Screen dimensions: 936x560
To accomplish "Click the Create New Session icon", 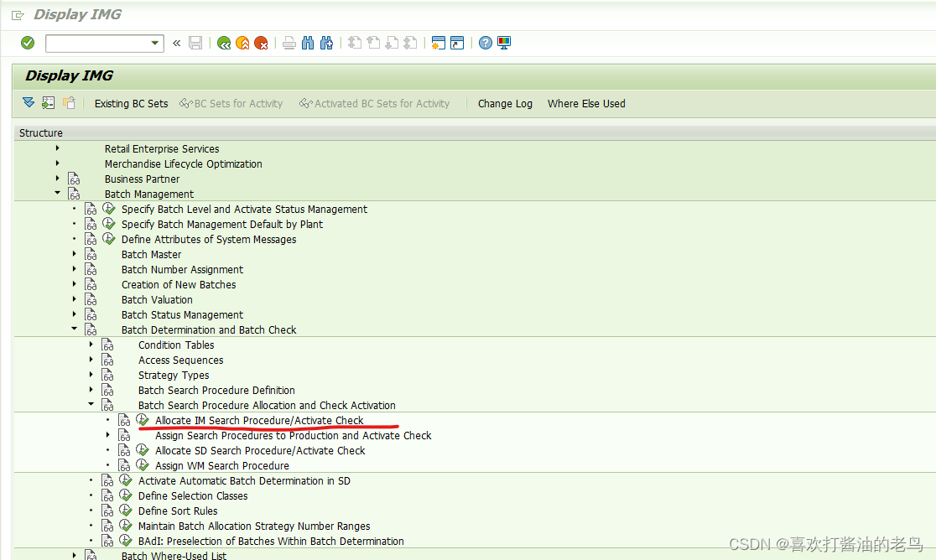I will click(x=438, y=43).
